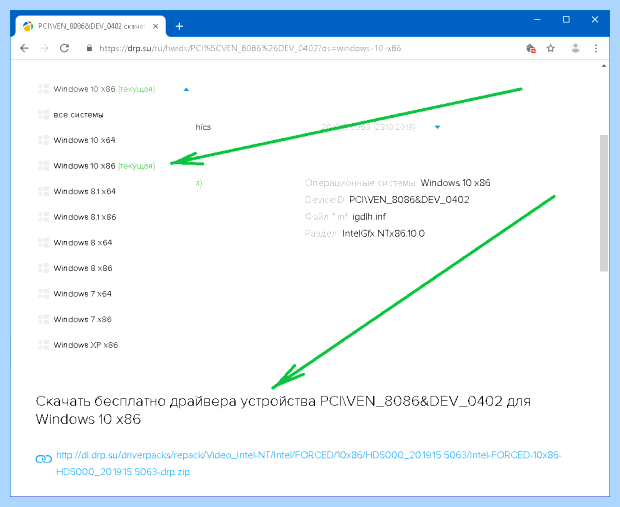Choose Windows 8 x64 option
Screen dimensions: 620x507
(x=83, y=242)
